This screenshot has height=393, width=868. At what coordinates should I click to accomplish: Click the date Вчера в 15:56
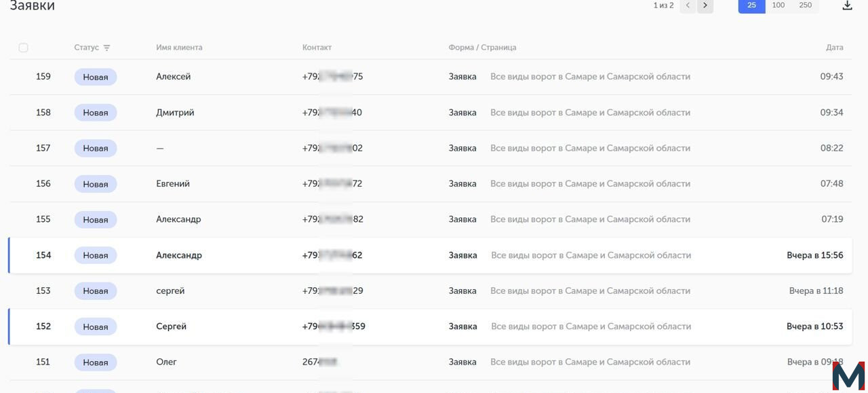click(815, 255)
